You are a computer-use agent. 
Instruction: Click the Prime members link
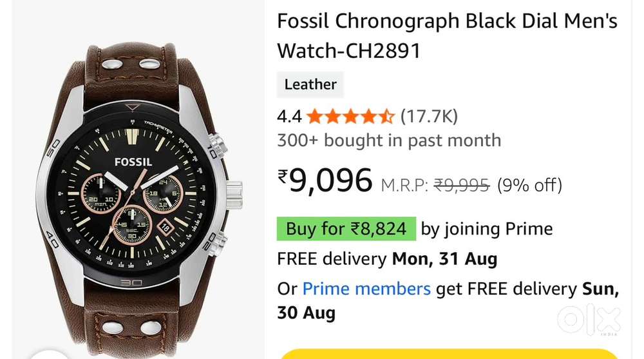click(366, 289)
